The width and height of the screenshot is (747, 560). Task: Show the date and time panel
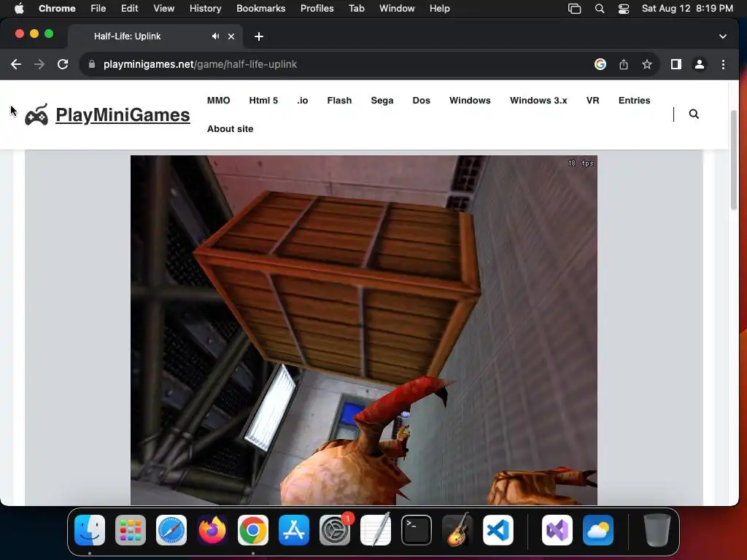pyautogui.click(x=687, y=9)
